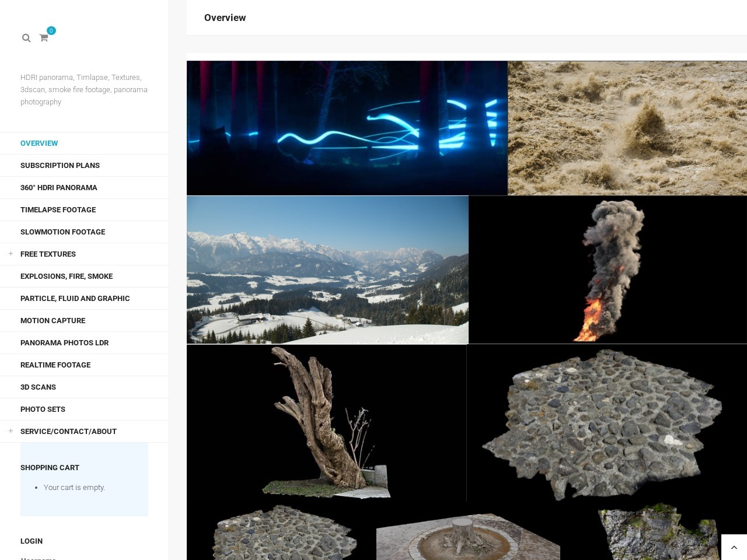
Task: Open the muddy water splash thumbnail
Action: point(627,128)
